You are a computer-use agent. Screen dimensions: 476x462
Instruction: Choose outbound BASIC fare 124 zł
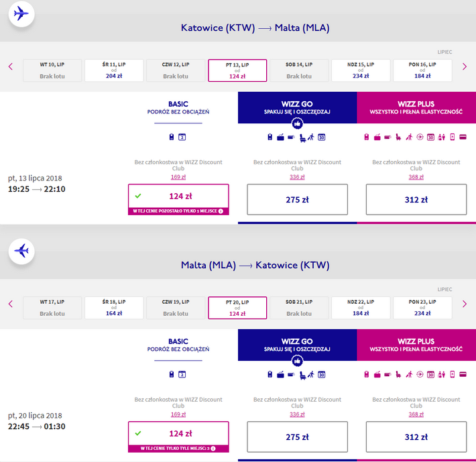(178, 199)
